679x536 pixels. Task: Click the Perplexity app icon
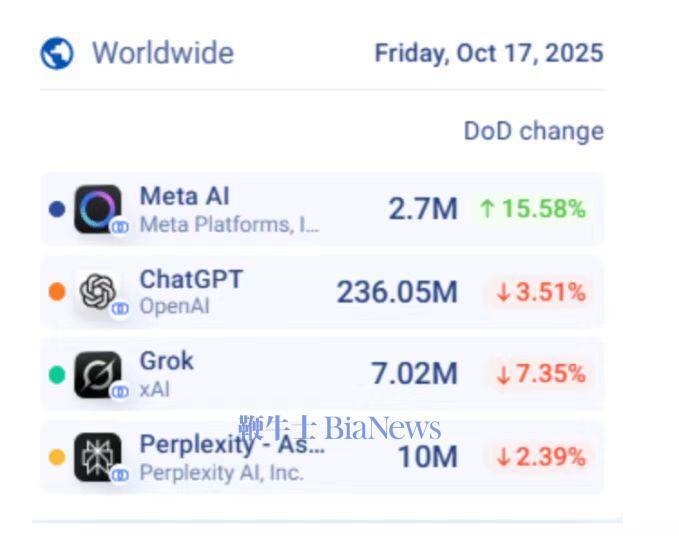(x=97, y=457)
